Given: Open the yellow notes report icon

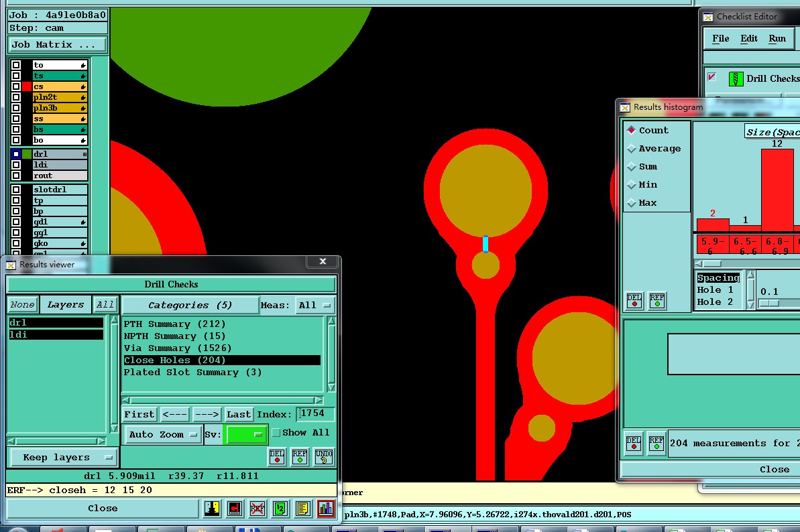Looking at the screenshot, I should [302, 508].
